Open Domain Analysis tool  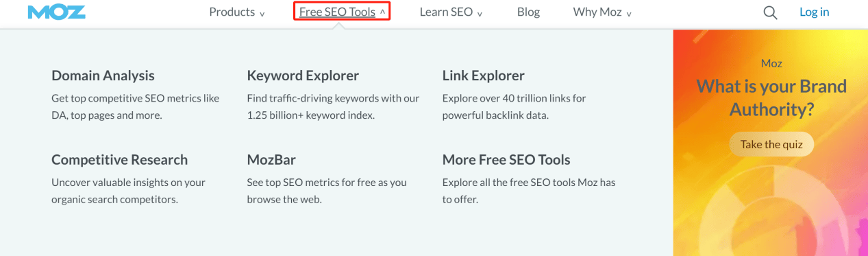(x=103, y=75)
